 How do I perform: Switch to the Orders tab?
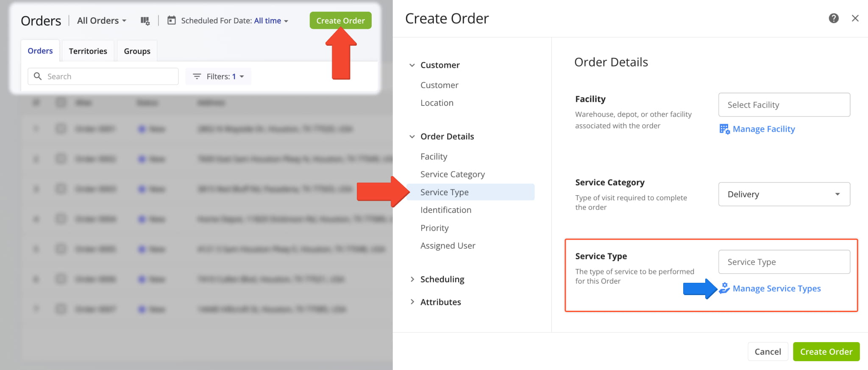coord(40,51)
